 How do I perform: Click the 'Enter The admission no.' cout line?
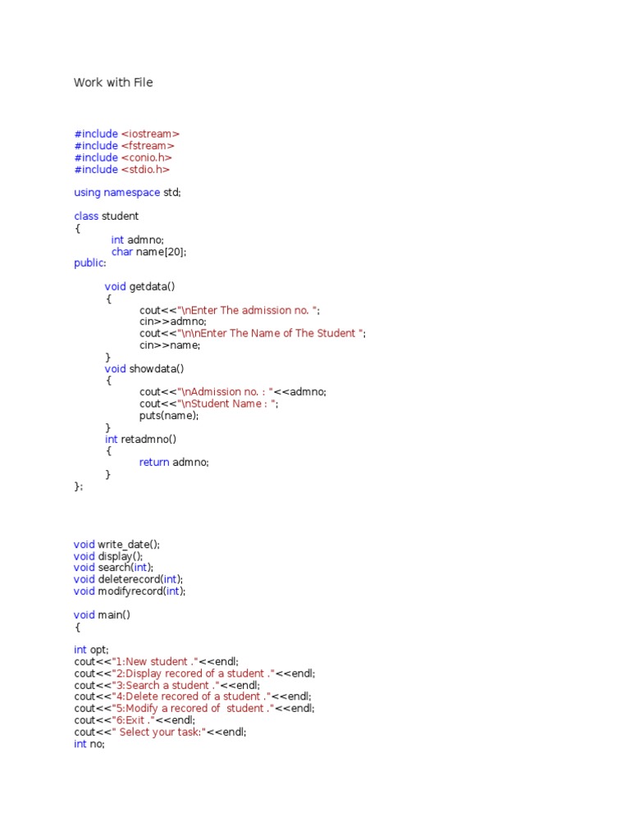point(230,310)
